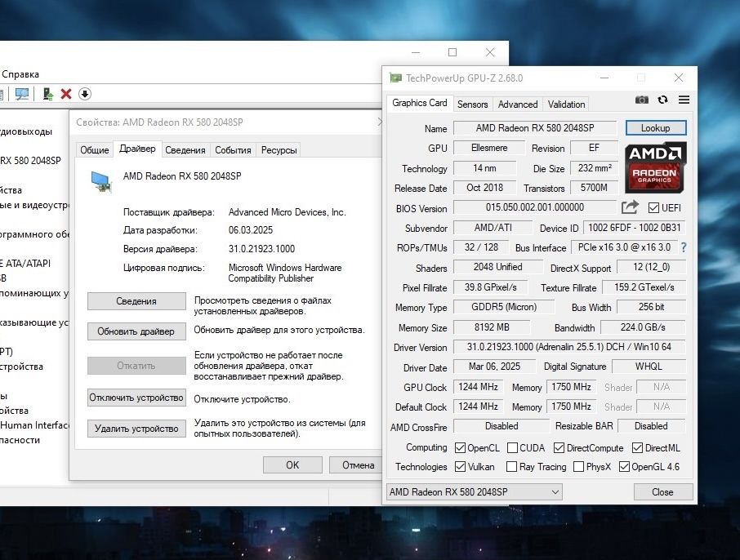Open the События tab
The width and height of the screenshot is (740, 560).
[x=233, y=150]
